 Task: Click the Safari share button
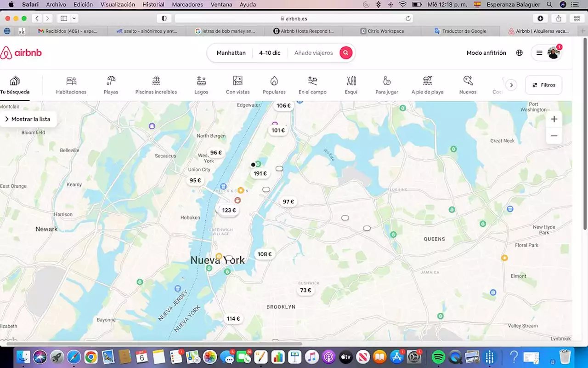(559, 18)
